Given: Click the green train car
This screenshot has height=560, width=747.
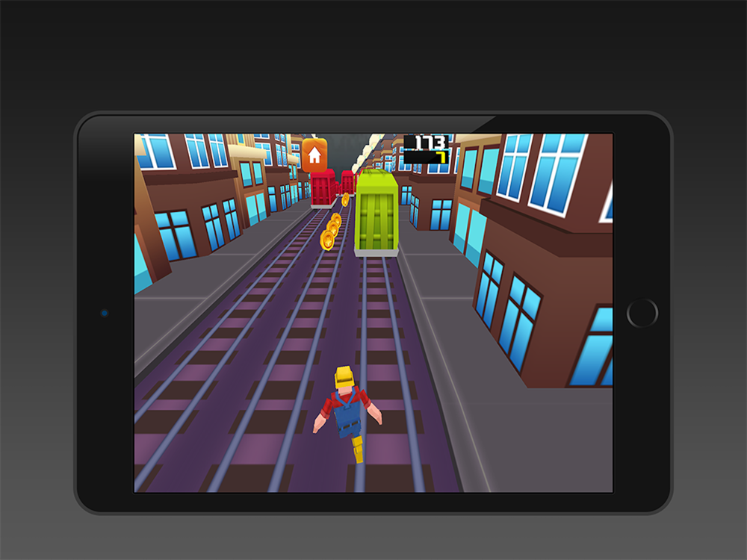Looking at the screenshot, I should point(376,212).
